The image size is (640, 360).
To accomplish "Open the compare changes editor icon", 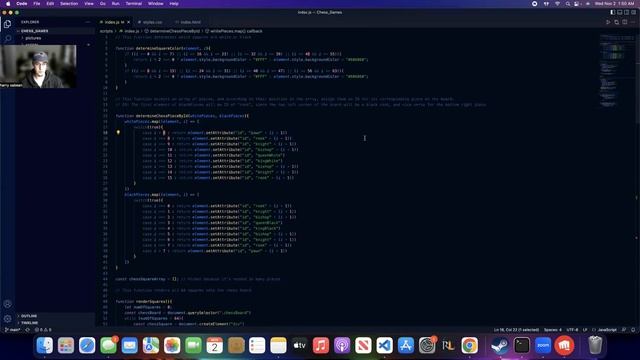I will click(616, 22).
